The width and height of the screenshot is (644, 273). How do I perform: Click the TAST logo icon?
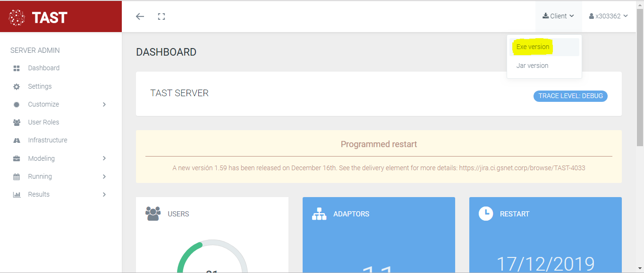tap(17, 17)
